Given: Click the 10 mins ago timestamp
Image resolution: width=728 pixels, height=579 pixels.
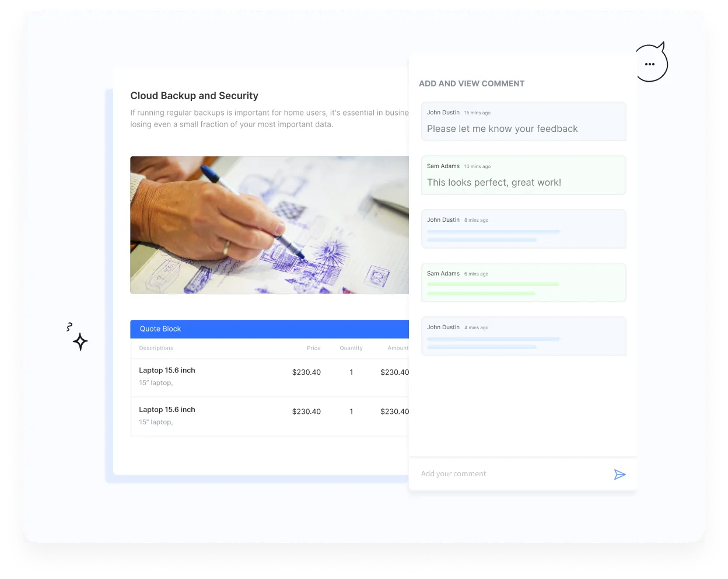Looking at the screenshot, I should pos(477,166).
